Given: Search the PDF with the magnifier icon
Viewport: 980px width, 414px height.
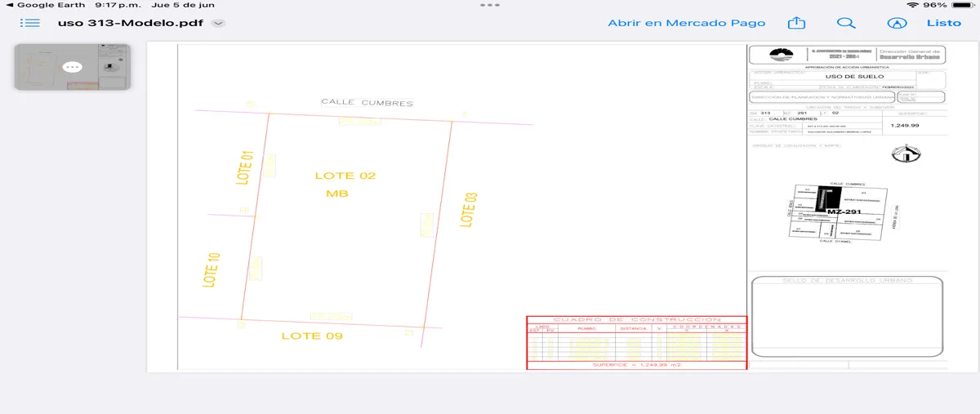Looking at the screenshot, I should click(847, 23).
